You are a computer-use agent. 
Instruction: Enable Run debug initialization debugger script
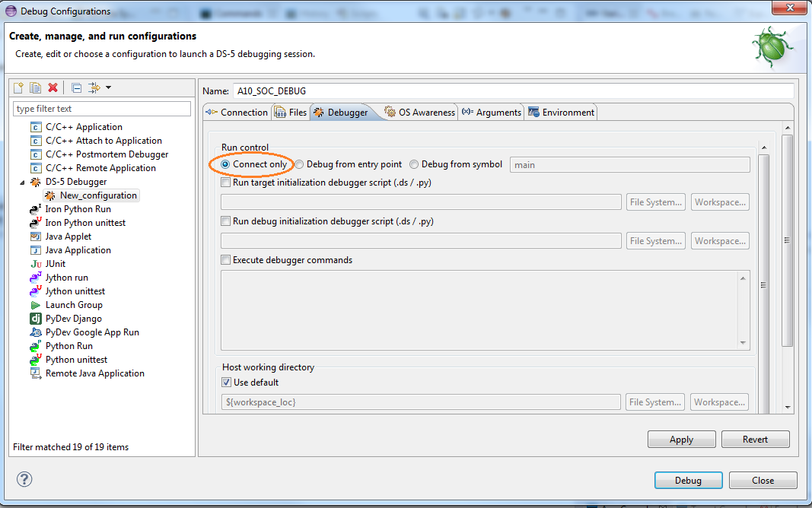tap(226, 221)
